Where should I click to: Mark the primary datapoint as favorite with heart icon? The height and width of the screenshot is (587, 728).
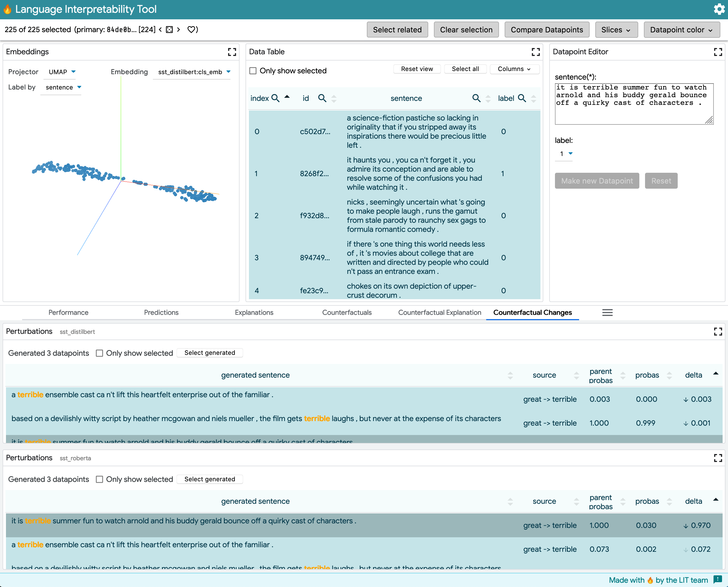(192, 30)
